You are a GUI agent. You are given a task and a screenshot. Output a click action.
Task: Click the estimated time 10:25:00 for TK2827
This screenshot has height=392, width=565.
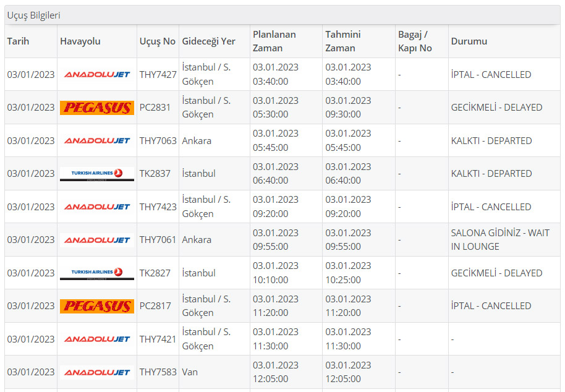click(x=348, y=279)
